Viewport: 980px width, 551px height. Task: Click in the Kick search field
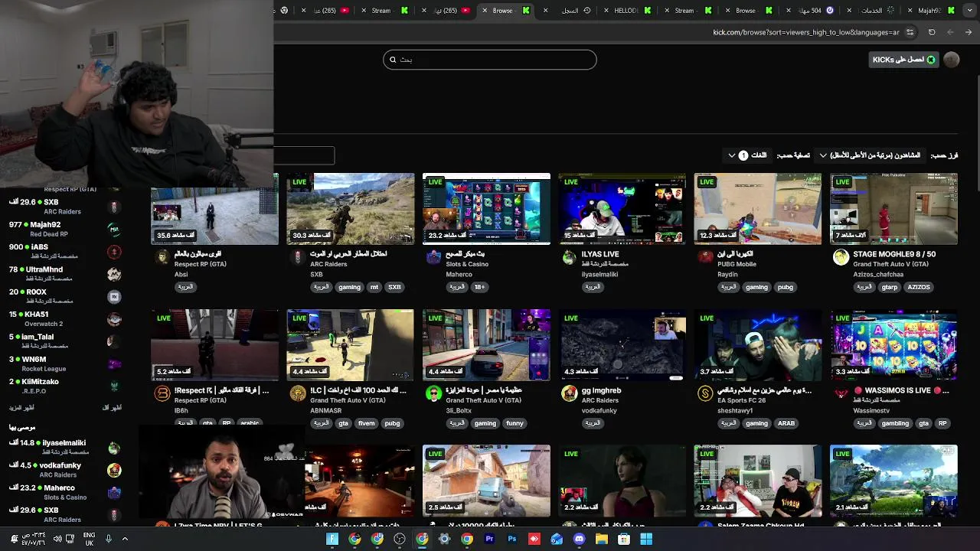pyautogui.click(x=490, y=60)
